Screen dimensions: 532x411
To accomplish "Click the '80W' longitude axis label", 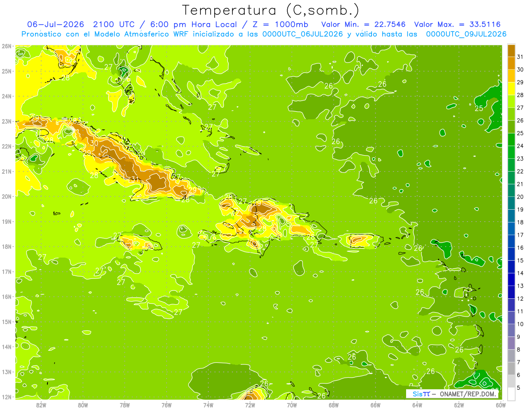I will (x=83, y=405).
